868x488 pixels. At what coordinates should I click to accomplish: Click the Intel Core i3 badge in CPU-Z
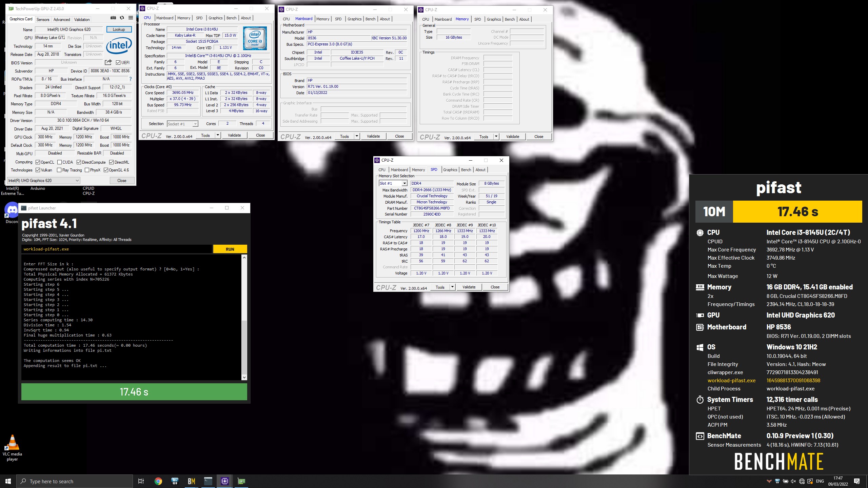click(255, 38)
